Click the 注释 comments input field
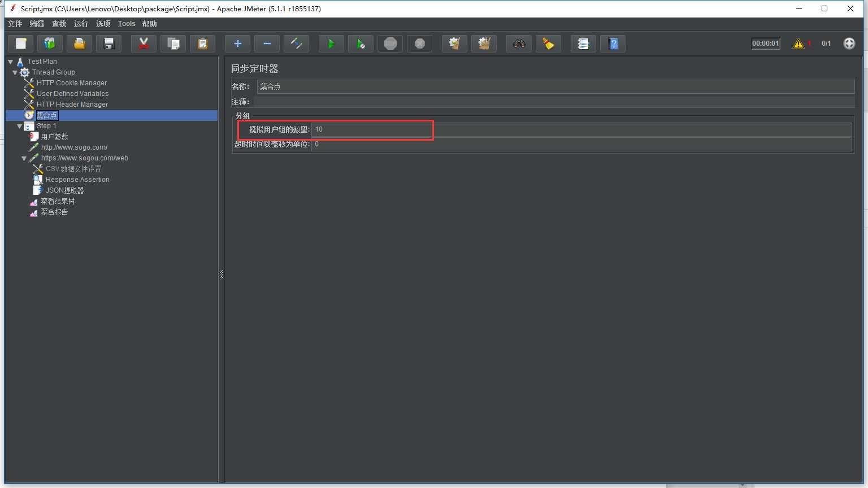 pyautogui.click(x=554, y=102)
